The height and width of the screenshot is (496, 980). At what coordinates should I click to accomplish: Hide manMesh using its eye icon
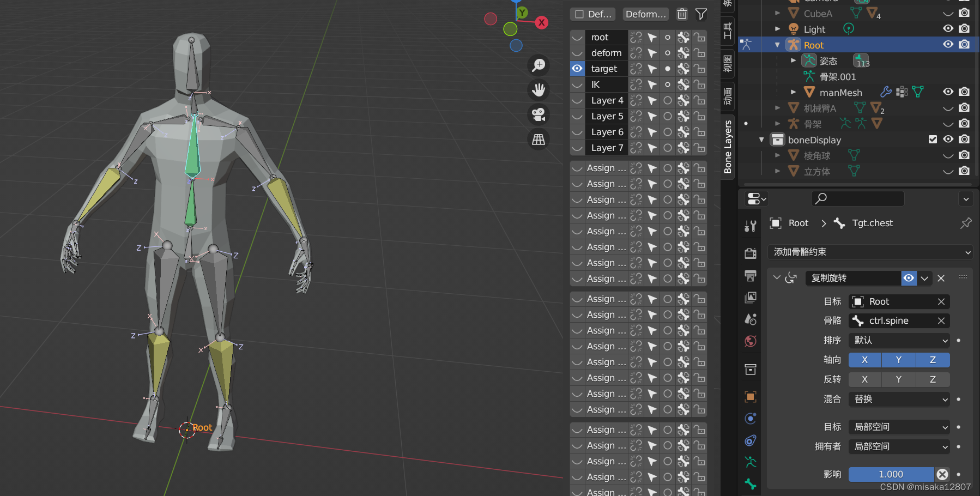(x=948, y=92)
